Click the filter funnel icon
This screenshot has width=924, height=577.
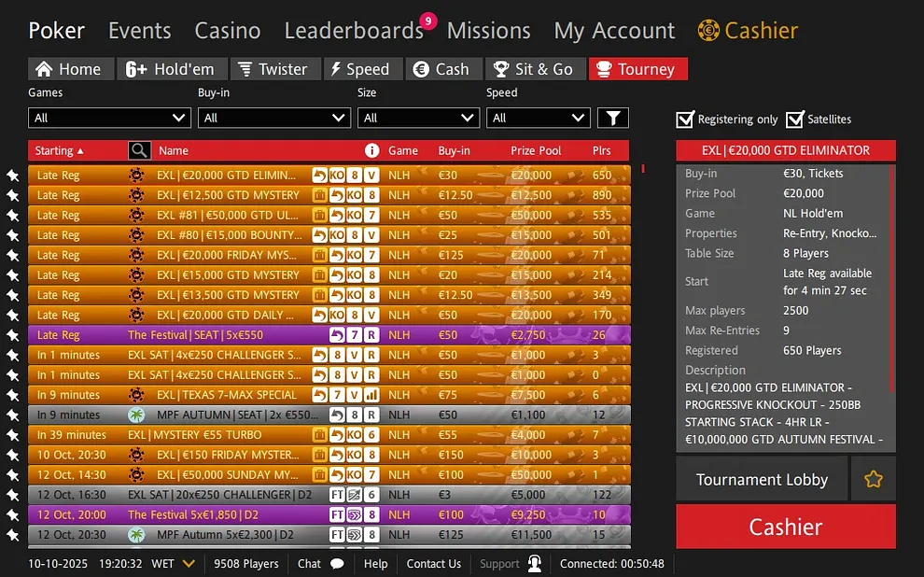tap(612, 118)
